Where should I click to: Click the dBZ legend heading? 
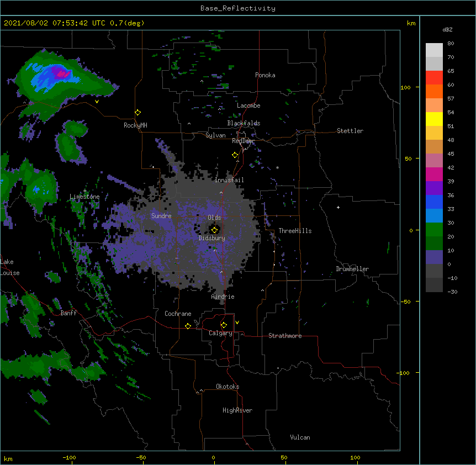447,30
